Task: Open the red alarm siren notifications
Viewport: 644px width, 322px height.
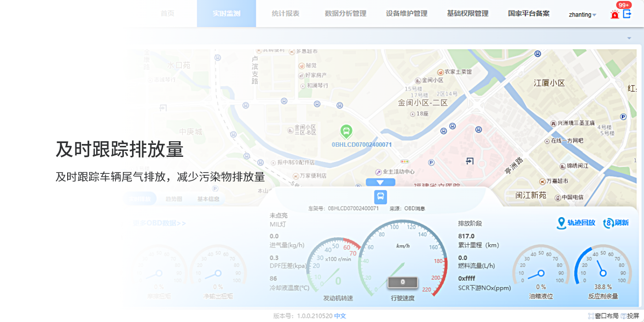Action: tap(615, 14)
